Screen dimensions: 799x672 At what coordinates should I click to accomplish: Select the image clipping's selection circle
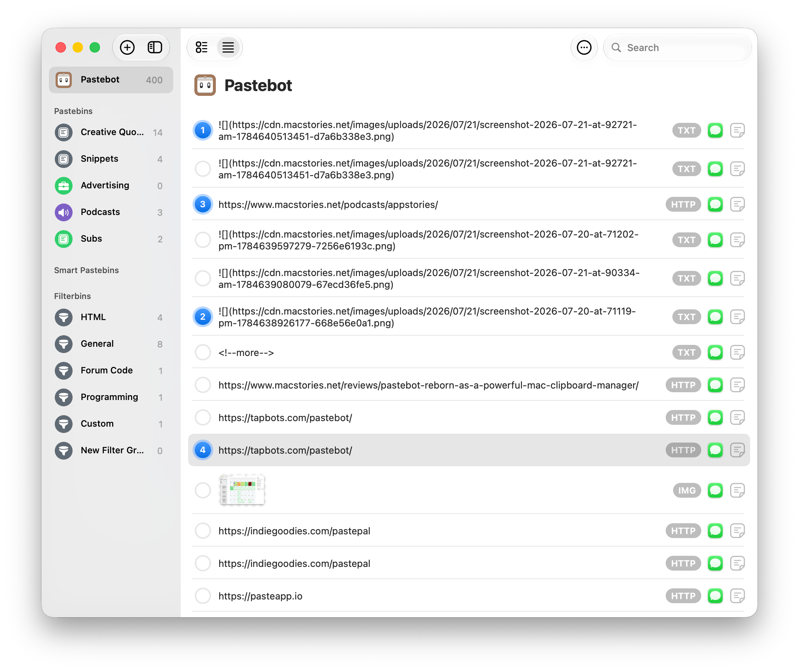pos(203,490)
